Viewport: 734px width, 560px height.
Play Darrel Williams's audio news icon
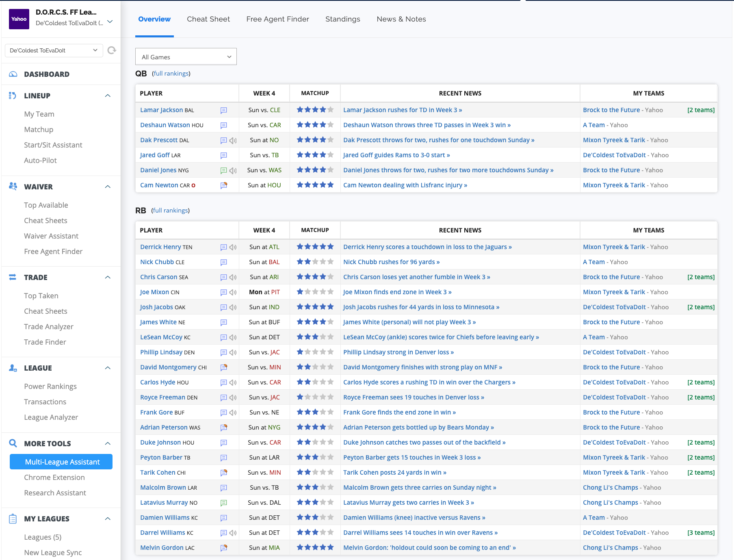(x=233, y=533)
